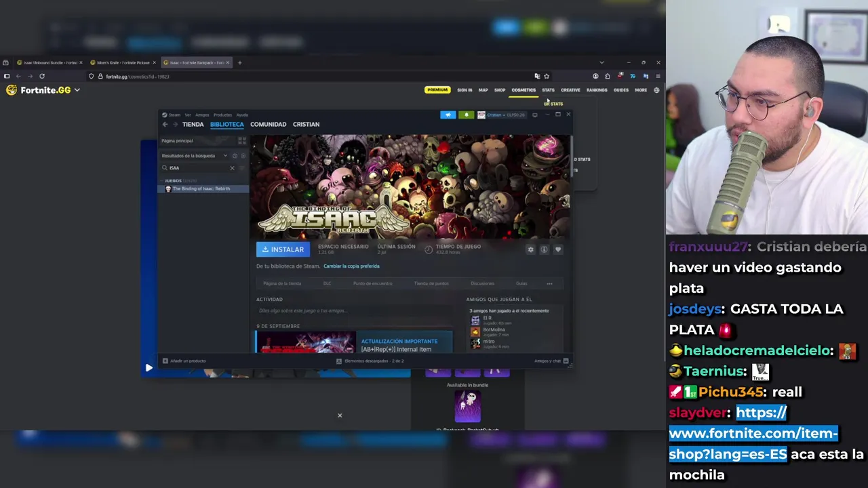Show more game links ellipsis
868x488 pixels.
(549, 283)
